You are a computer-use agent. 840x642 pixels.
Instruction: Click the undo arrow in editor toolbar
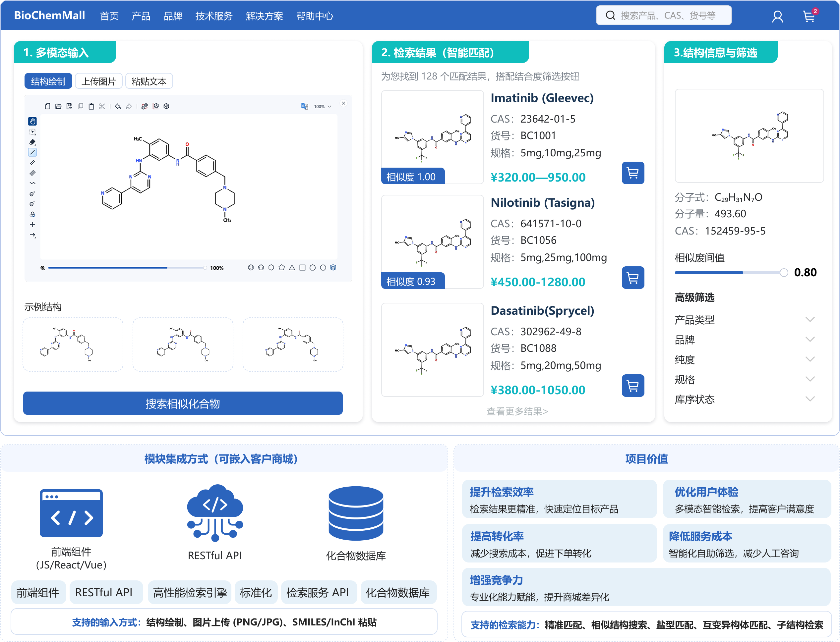[x=118, y=106]
